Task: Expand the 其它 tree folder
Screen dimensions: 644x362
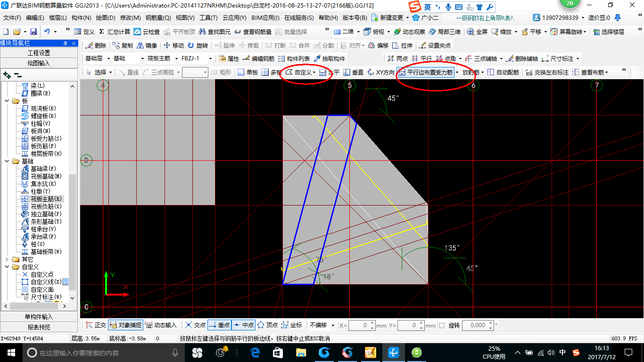Action: click(x=7, y=259)
